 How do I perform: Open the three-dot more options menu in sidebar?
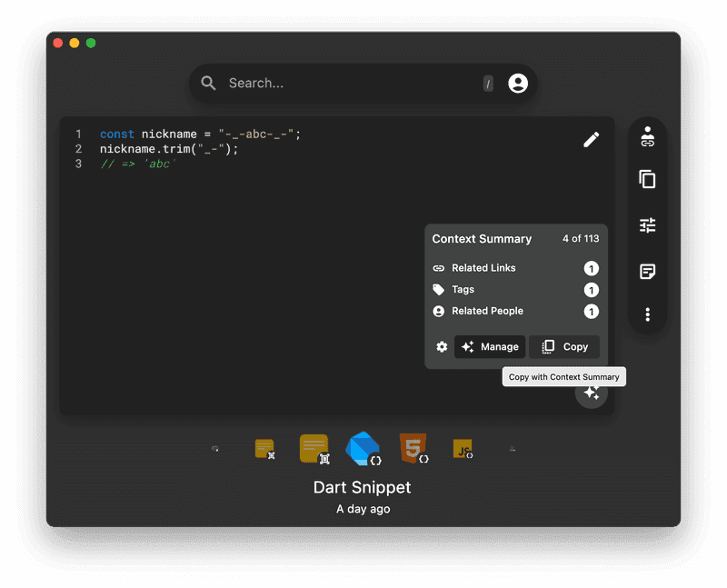coord(647,314)
